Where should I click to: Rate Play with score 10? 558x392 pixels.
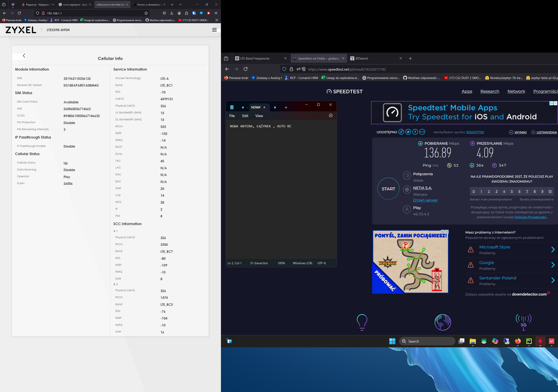coord(550,191)
